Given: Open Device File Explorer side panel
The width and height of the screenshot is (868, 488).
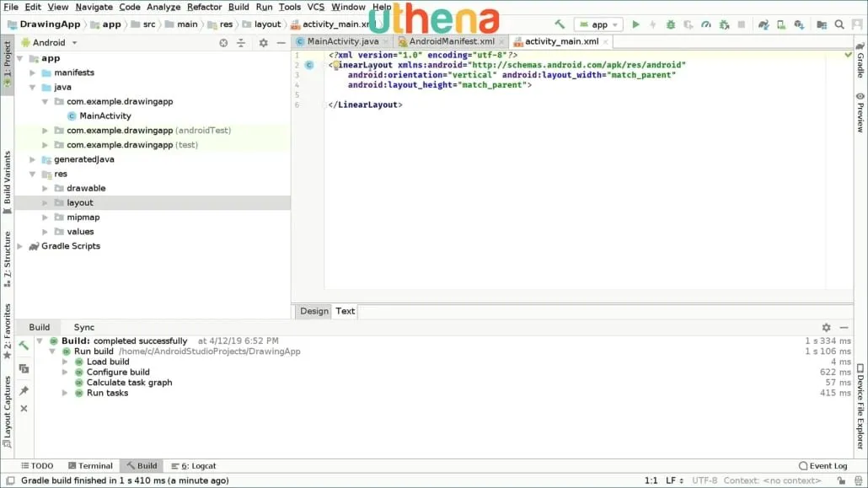Looking at the screenshot, I should tap(860, 406).
